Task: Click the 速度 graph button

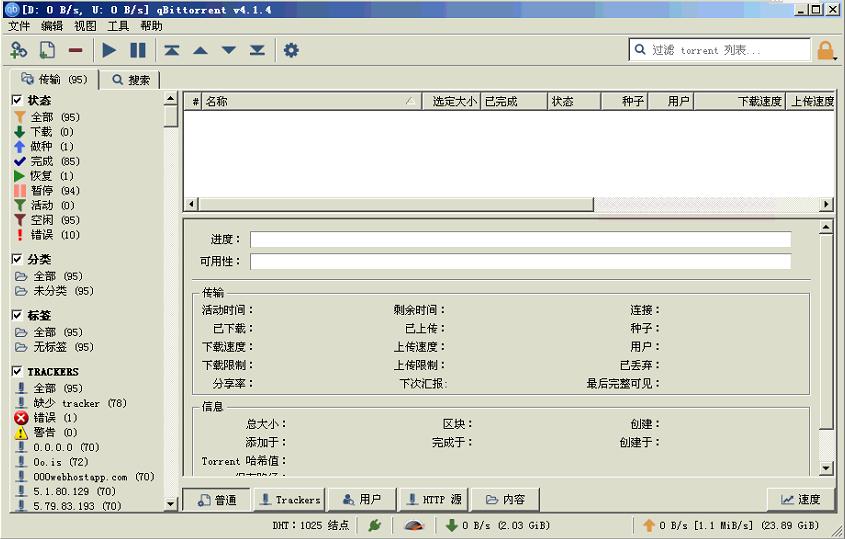Action: (x=801, y=500)
